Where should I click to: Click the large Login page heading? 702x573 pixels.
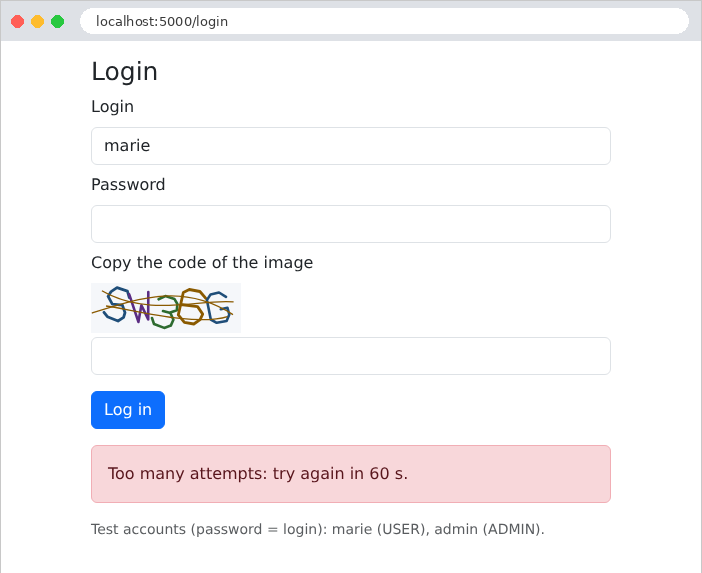click(x=124, y=72)
